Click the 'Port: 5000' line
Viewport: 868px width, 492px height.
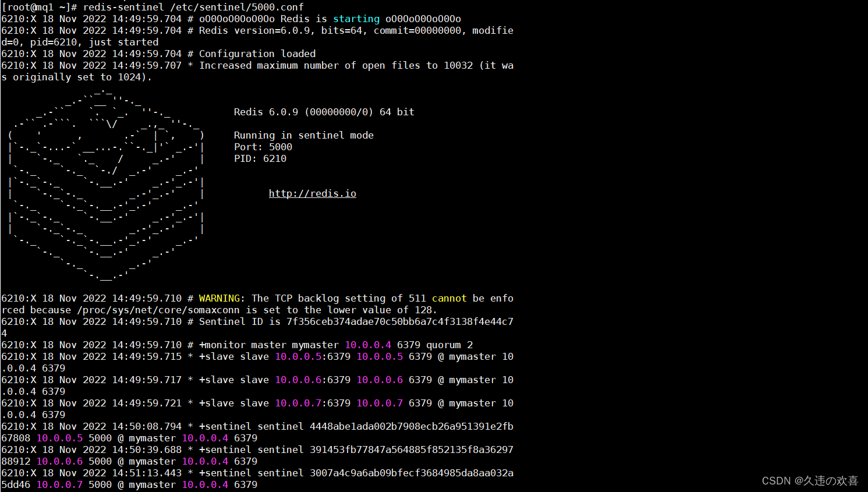[263, 147]
